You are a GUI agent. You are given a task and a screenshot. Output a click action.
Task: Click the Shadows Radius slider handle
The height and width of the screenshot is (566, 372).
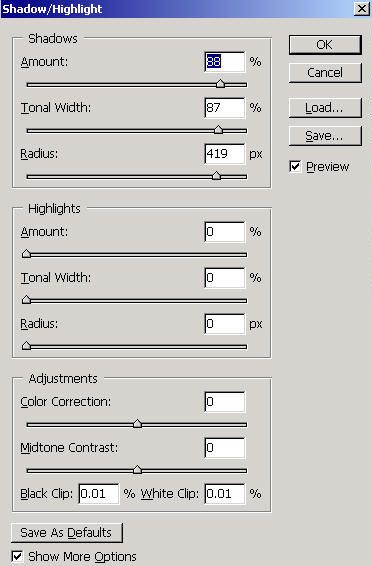coord(216,175)
